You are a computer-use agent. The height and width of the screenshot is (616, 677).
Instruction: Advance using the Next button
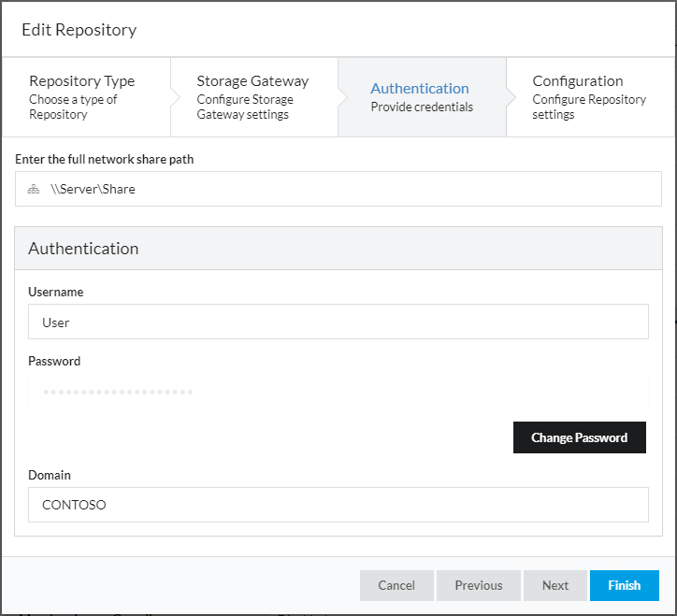click(555, 585)
